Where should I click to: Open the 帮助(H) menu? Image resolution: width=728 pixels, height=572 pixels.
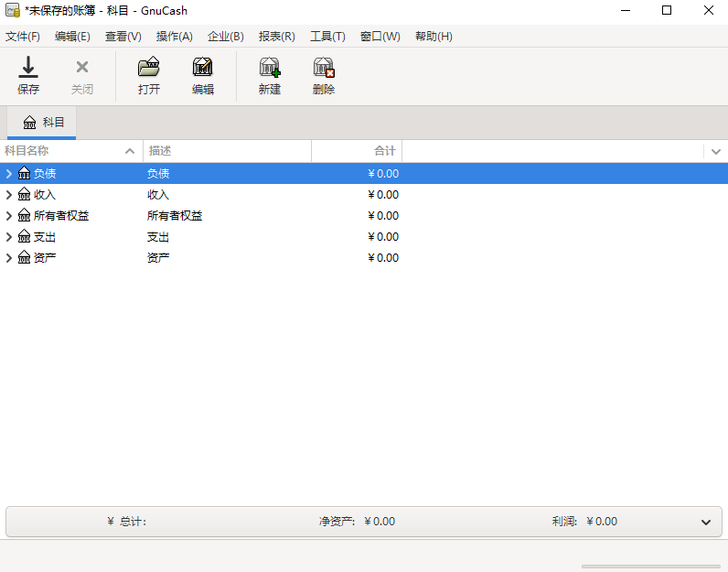pos(434,37)
